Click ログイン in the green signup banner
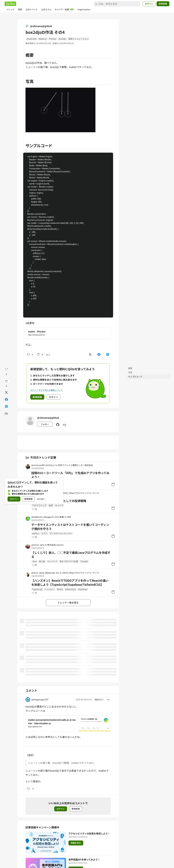The height and width of the screenshot is (868, 174). (53, 397)
